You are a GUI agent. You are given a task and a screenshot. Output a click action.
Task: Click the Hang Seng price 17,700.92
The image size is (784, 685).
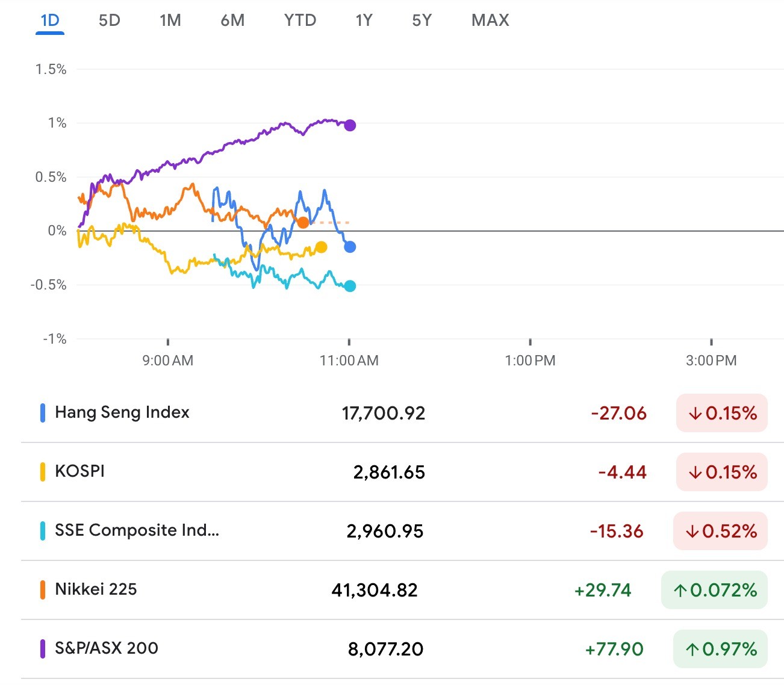384,414
